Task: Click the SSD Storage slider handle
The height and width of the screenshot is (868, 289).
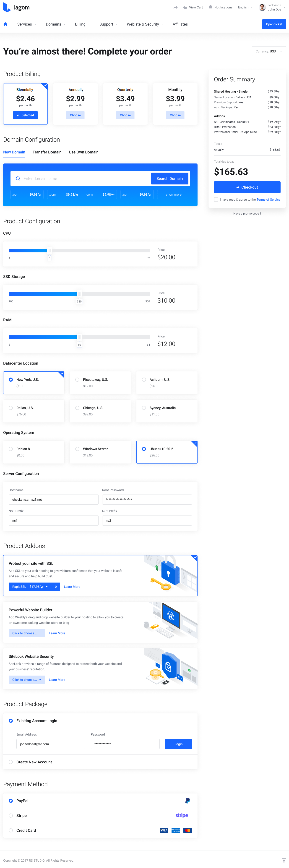Action: coord(79,294)
